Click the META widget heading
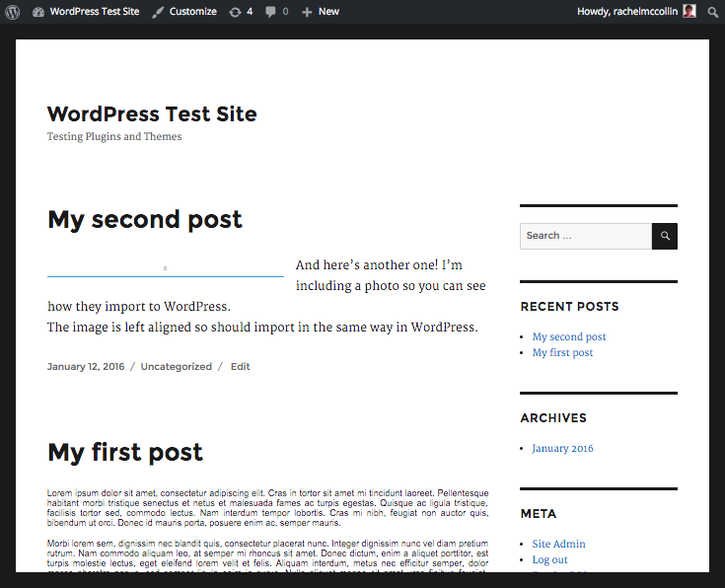The height and width of the screenshot is (588, 725). click(539, 514)
